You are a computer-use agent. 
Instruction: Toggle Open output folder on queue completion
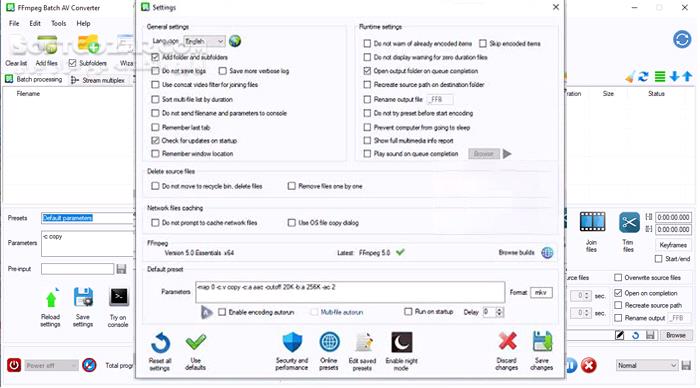(367, 71)
